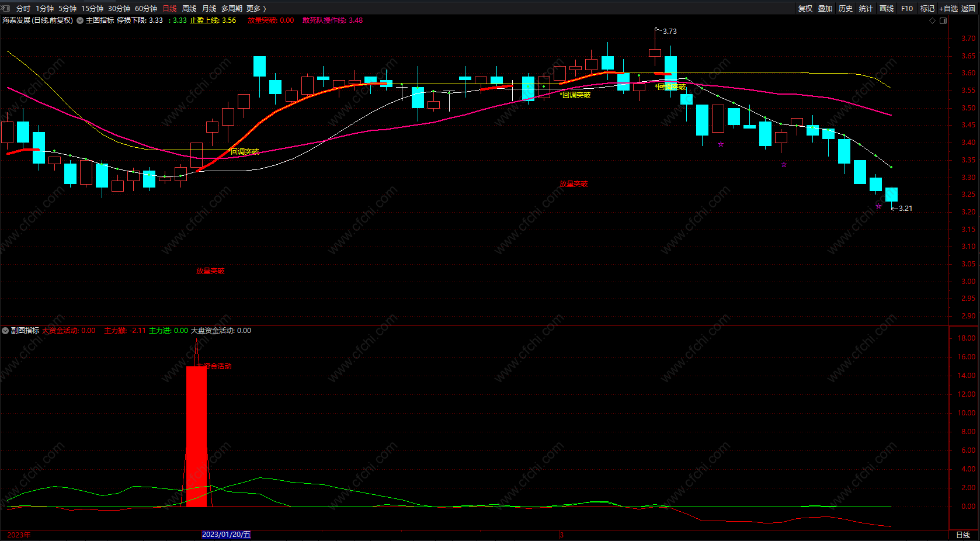Click the diamond icon at chart top-right
Viewport: 980px width, 541px height.
932,20
